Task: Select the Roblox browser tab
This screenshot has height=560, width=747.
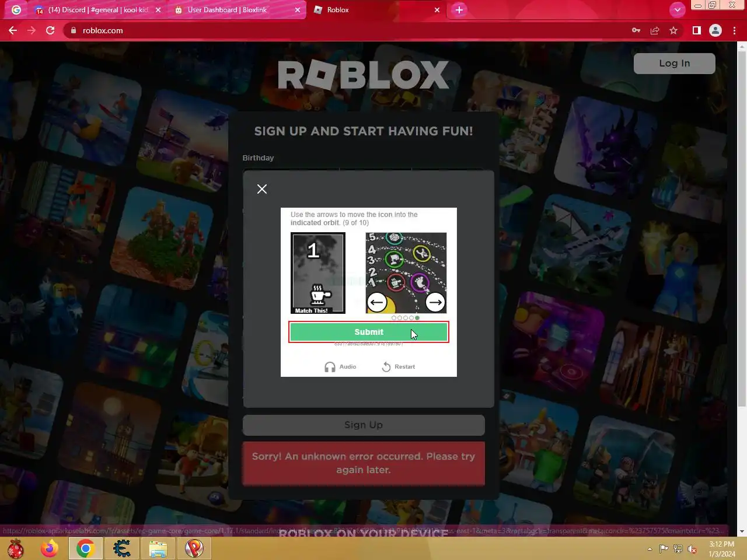Action: 376,10
